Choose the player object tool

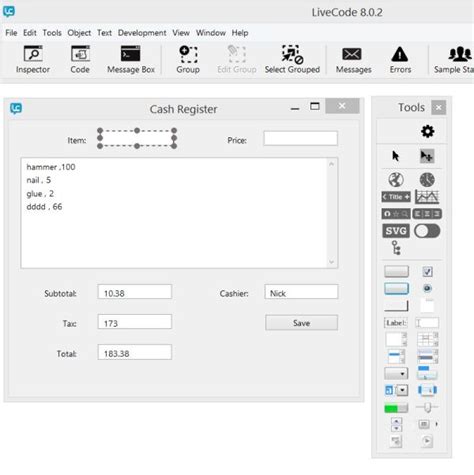[x=427, y=441]
